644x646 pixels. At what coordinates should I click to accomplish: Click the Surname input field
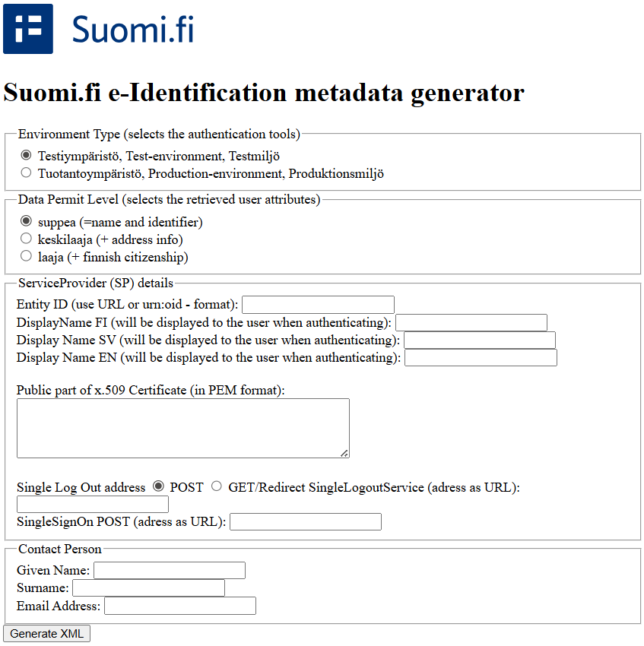point(148,587)
